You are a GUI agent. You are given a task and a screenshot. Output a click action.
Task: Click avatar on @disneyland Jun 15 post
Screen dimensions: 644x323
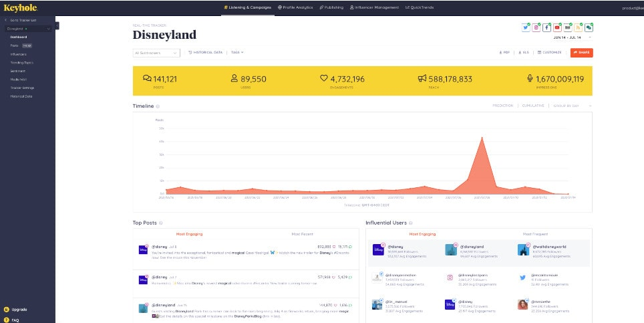click(143, 308)
